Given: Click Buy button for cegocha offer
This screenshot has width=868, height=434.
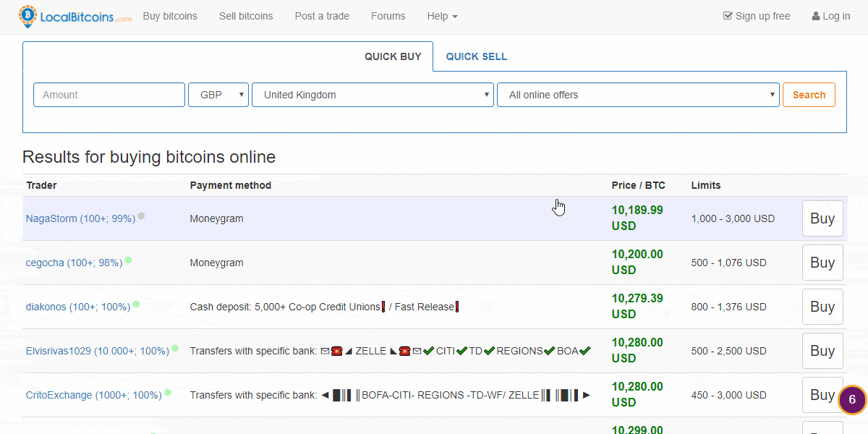Looking at the screenshot, I should [x=822, y=263].
